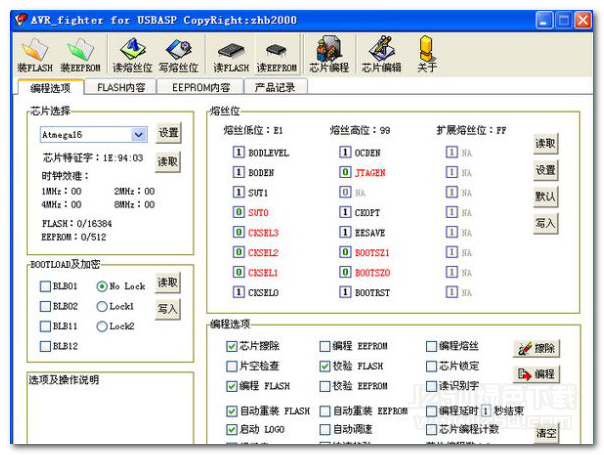Screen dimensions: 604x455
Task: Click the 读熔丝位 read fuse bits icon
Action: (132, 55)
